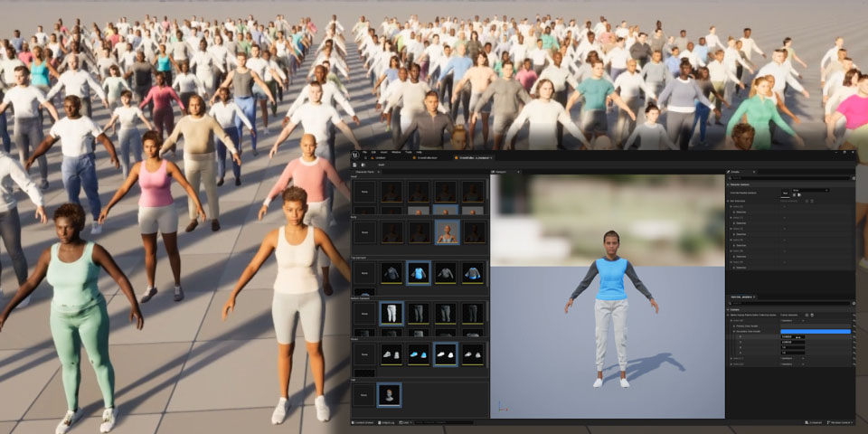Select the highlighted hair thumbnail

[x=390, y=395]
